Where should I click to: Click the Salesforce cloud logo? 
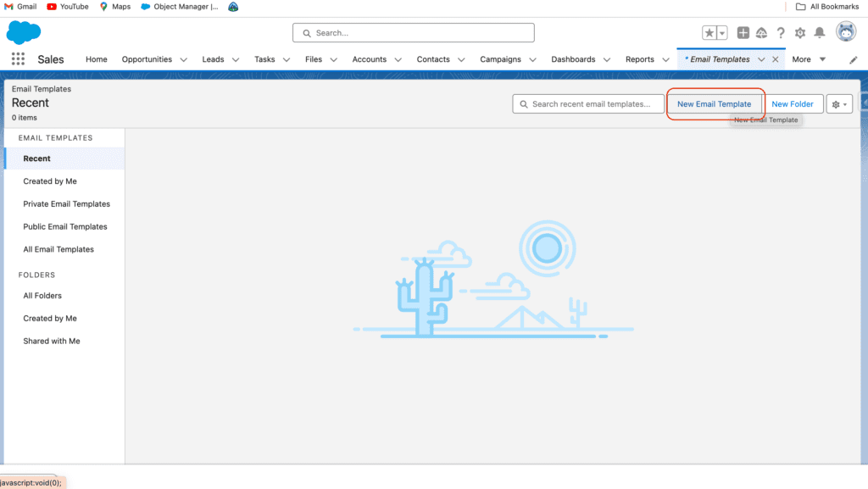tap(23, 33)
